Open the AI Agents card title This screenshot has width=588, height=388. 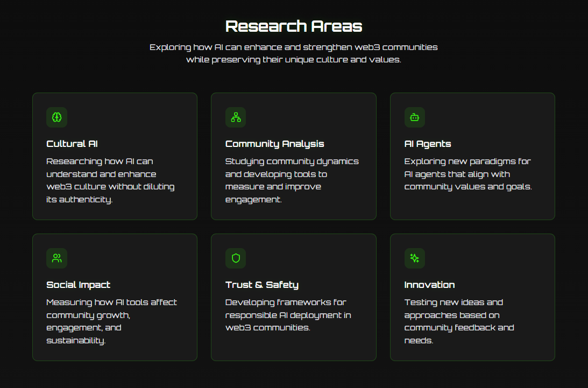pyautogui.click(x=428, y=144)
